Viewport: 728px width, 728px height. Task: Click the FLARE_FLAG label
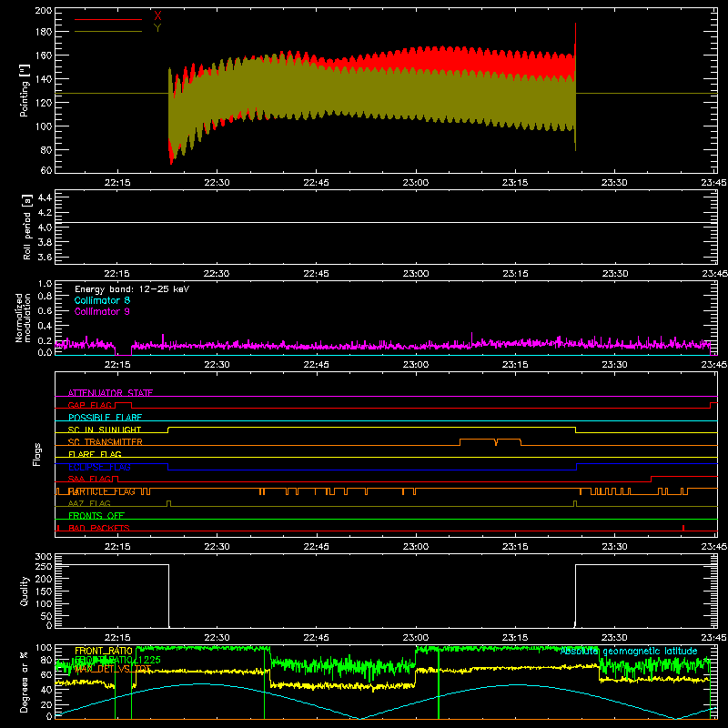tap(95, 454)
